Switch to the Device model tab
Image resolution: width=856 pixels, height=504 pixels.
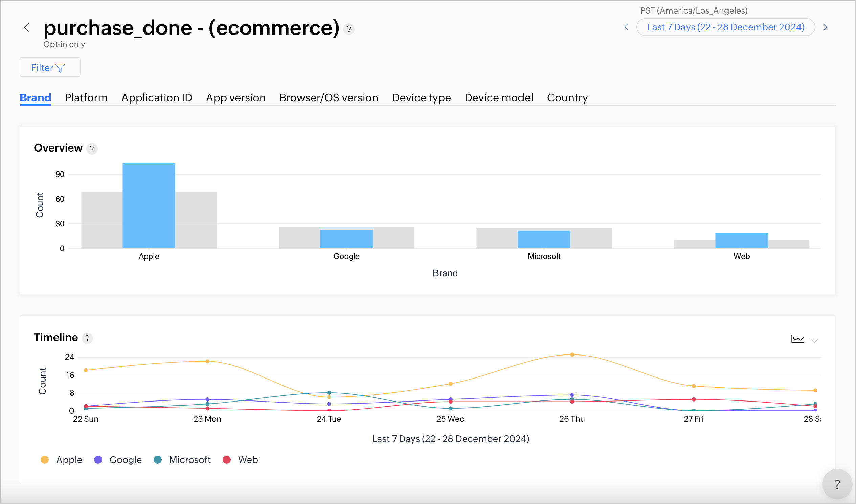coord(498,98)
